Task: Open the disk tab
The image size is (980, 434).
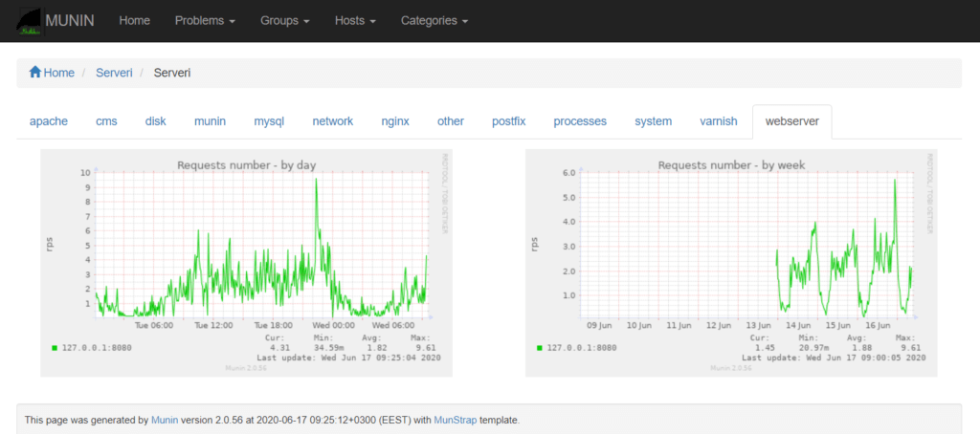Action: click(155, 121)
